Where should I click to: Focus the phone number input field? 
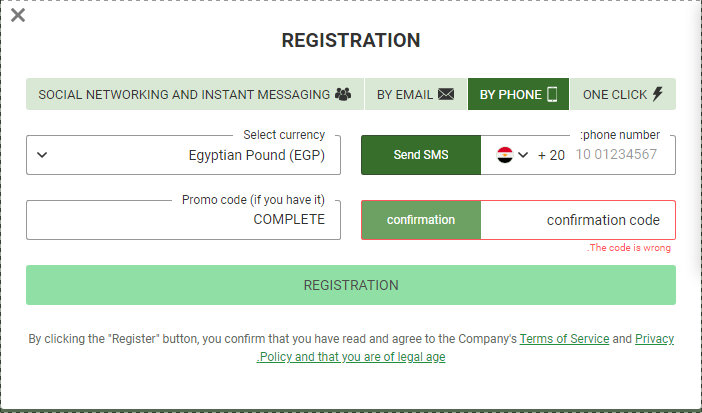click(x=622, y=155)
